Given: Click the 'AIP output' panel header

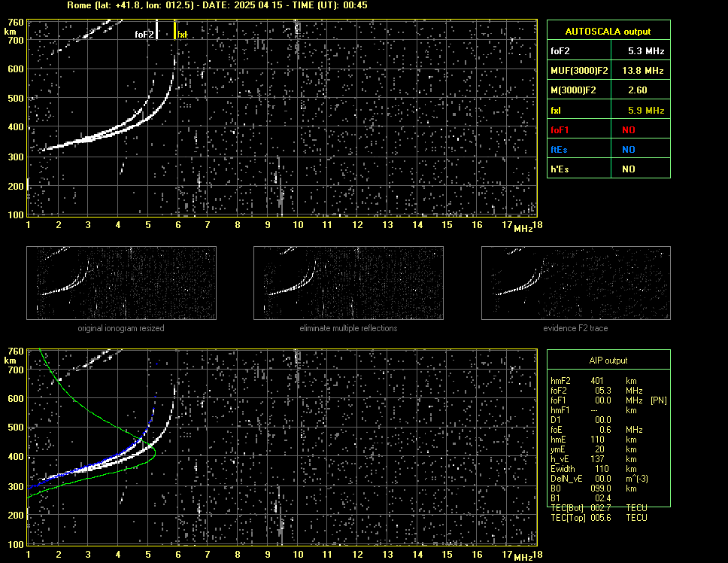Looking at the screenshot, I should click(608, 361).
